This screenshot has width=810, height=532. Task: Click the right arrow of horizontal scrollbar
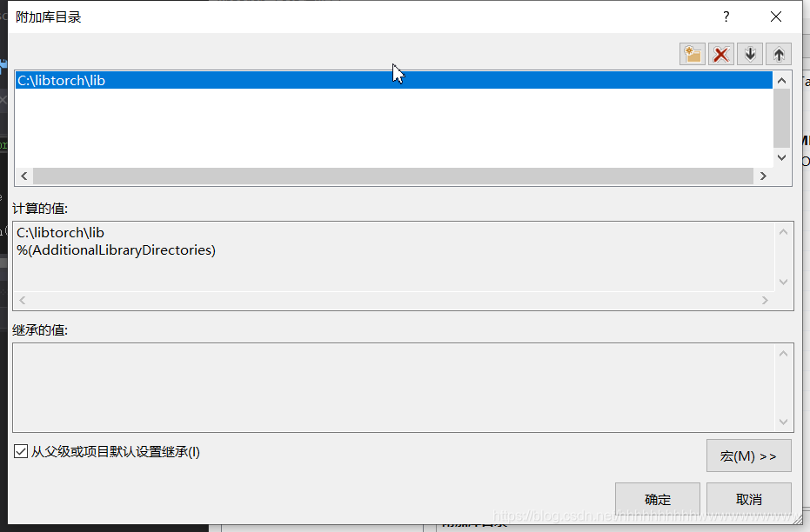point(763,176)
